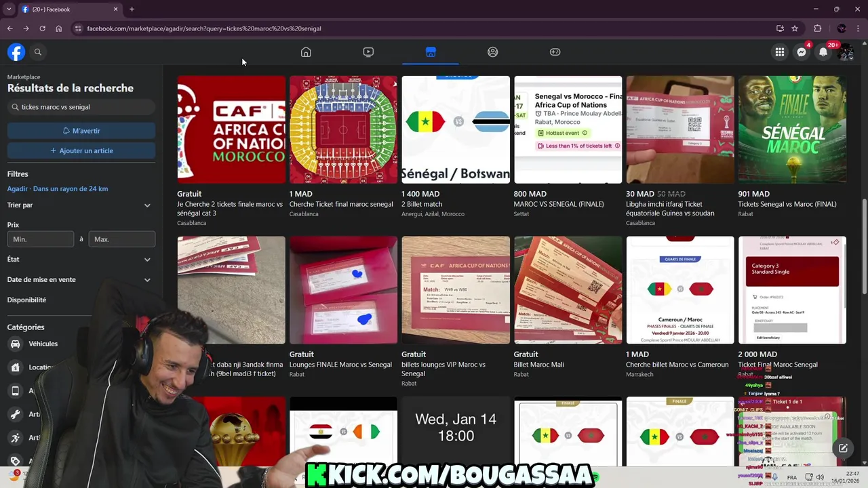Select the Location category house icon

pyautogui.click(x=15, y=367)
